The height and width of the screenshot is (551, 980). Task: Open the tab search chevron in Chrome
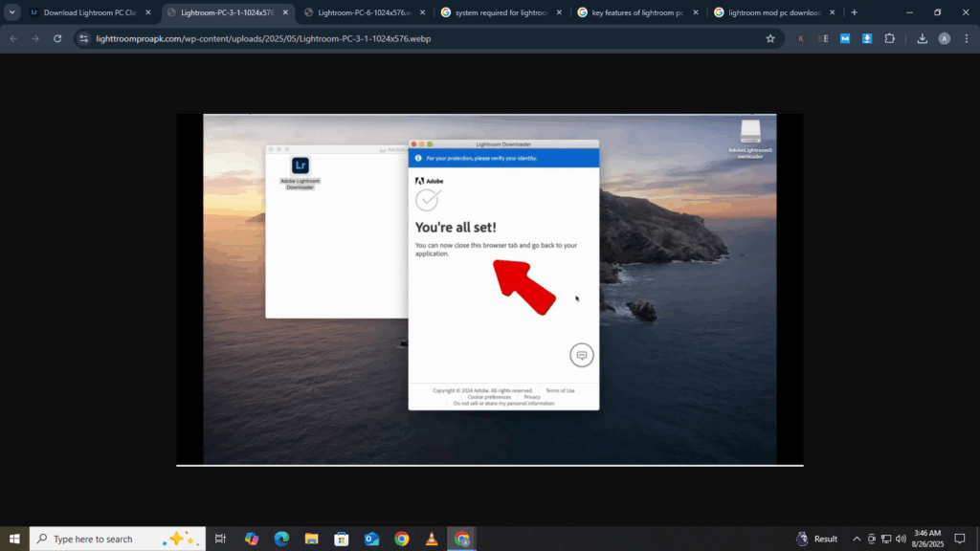point(12,12)
